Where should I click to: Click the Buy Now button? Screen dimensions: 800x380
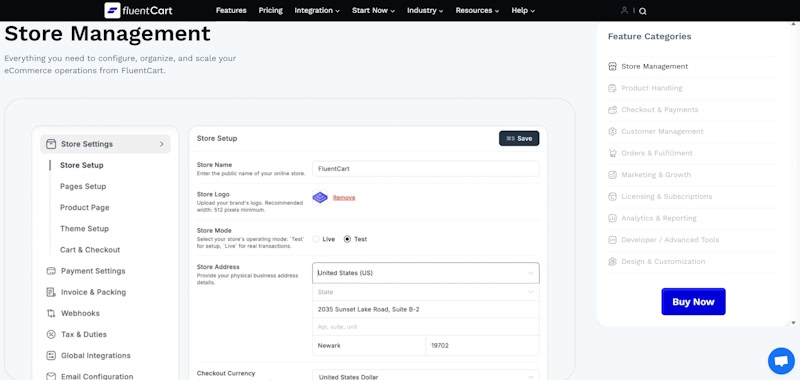click(x=693, y=301)
